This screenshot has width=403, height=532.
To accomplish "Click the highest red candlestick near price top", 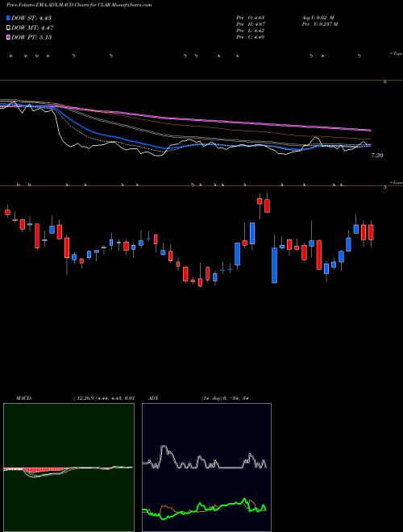I will (260, 202).
